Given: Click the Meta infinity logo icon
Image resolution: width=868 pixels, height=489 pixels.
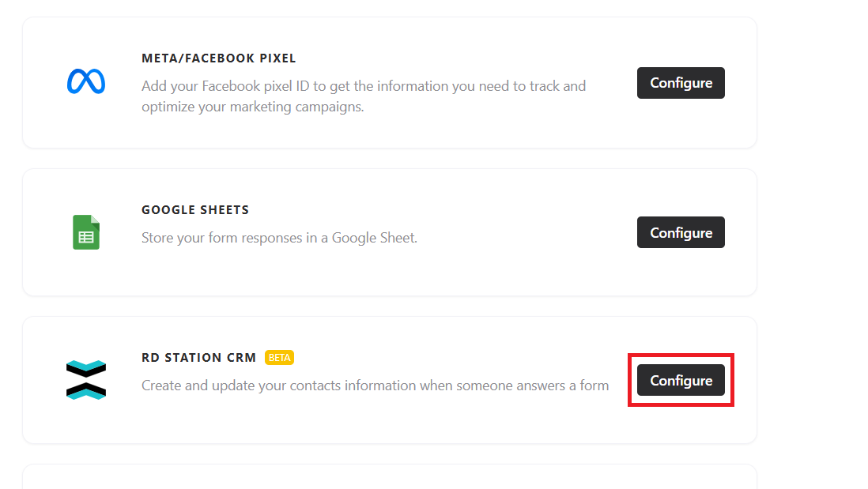Looking at the screenshot, I should click(86, 82).
